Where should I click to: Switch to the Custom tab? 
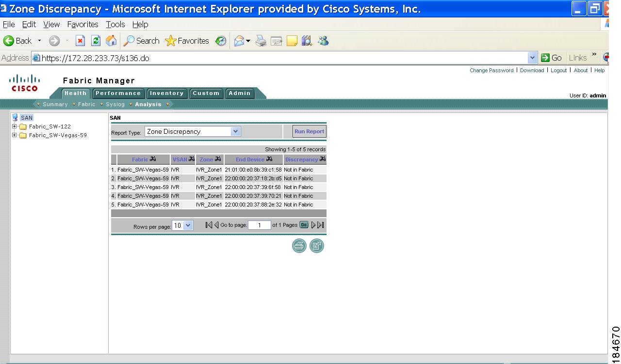tap(206, 94)
